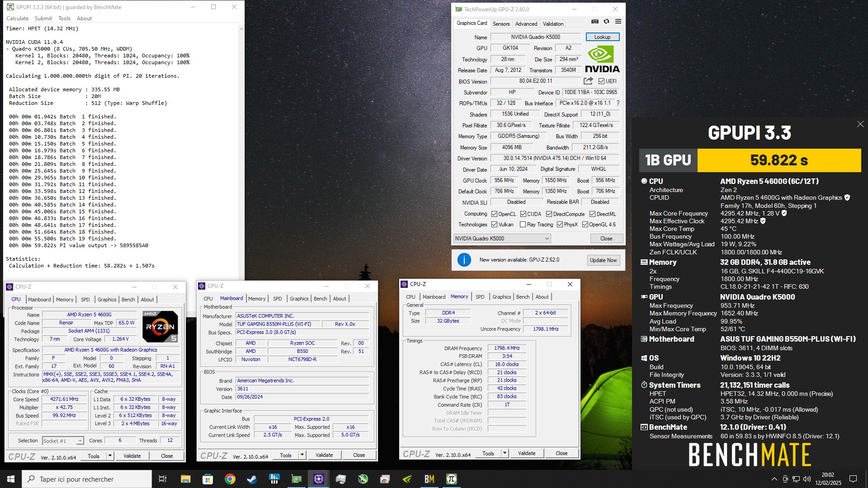Launch Google Chrome from the taskbar
Image resolution: width=868 pixels, height=488 pixels.
click(230, 479)
